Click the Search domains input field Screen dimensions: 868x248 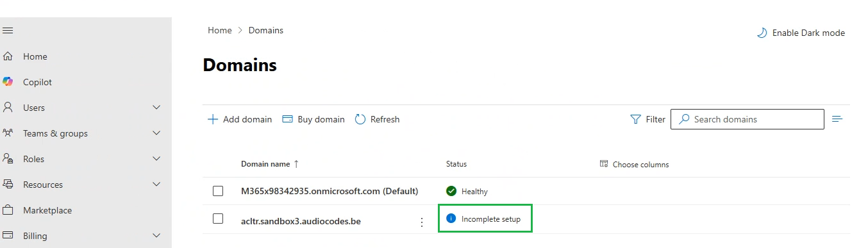click(x=747, y=119)
